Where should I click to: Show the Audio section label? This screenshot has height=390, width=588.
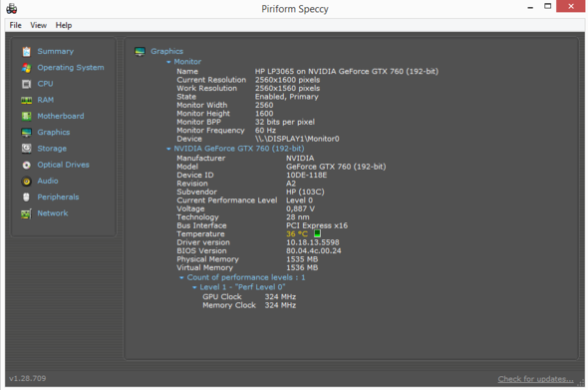tap(48, 181)
